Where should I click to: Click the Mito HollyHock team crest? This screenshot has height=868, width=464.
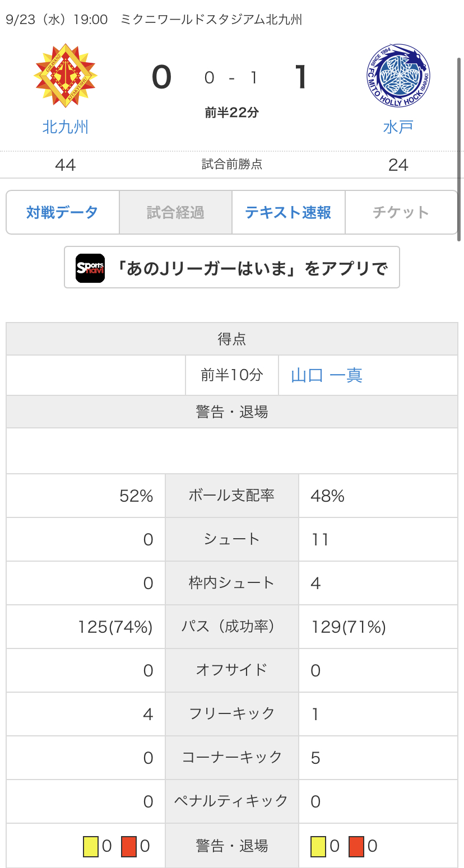tap(398, 75)
